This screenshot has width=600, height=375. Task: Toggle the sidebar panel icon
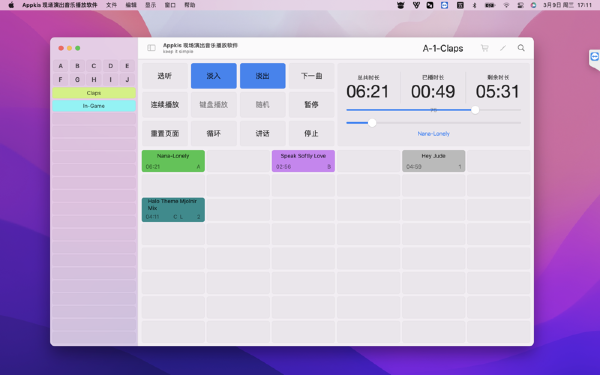pos(151,48)
